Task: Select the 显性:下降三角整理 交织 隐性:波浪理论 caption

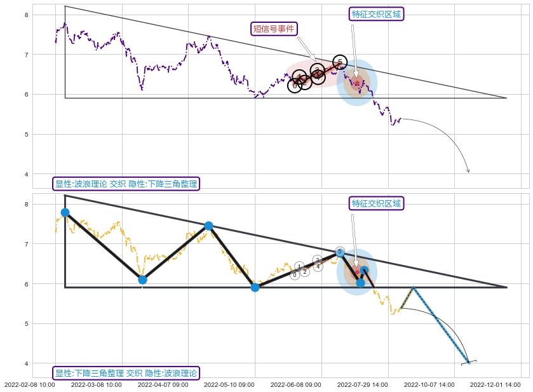Action: pyautogui.click(x=126, y=373)
